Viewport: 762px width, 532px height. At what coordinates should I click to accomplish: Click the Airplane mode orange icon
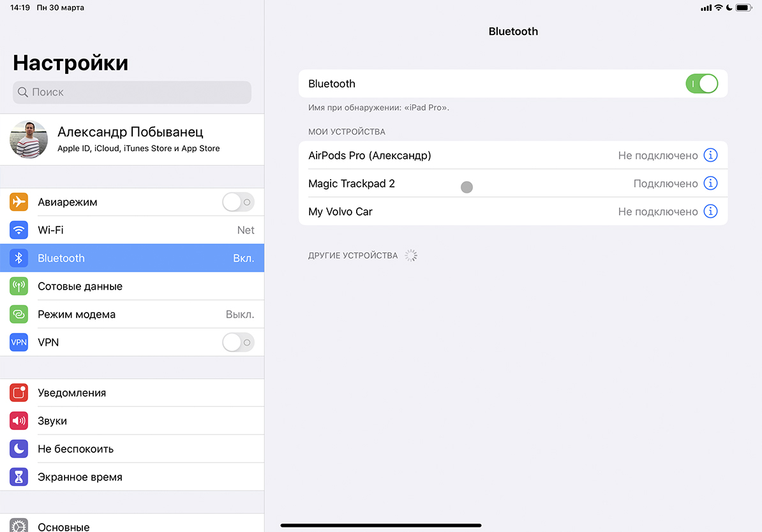pos(19,202)
